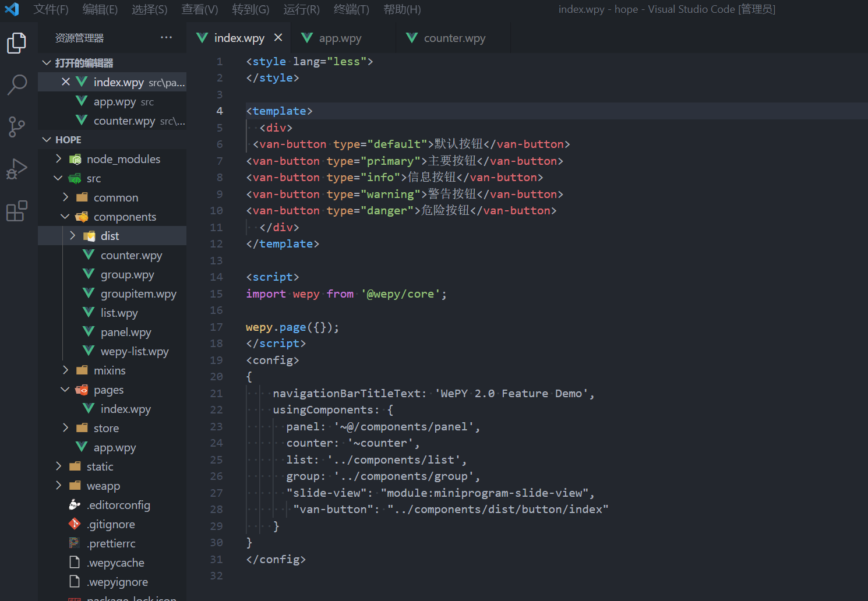Open .wepyignore file
868x601 pixels.
(x=112, y=582)
